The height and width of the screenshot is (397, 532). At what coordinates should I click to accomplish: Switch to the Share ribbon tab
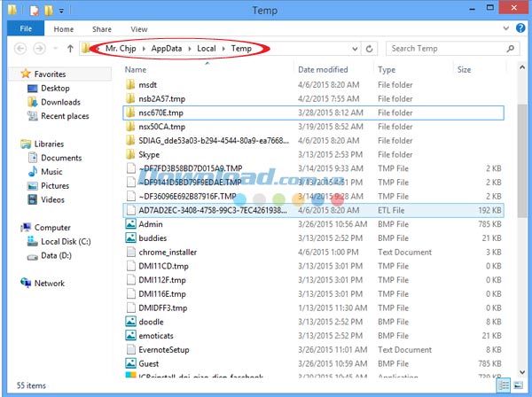[x=102, y=29]
